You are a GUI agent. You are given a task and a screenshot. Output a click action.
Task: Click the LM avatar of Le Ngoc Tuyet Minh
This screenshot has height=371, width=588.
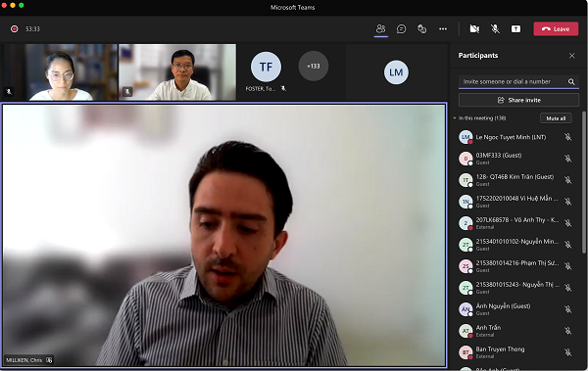click(465, 137)
